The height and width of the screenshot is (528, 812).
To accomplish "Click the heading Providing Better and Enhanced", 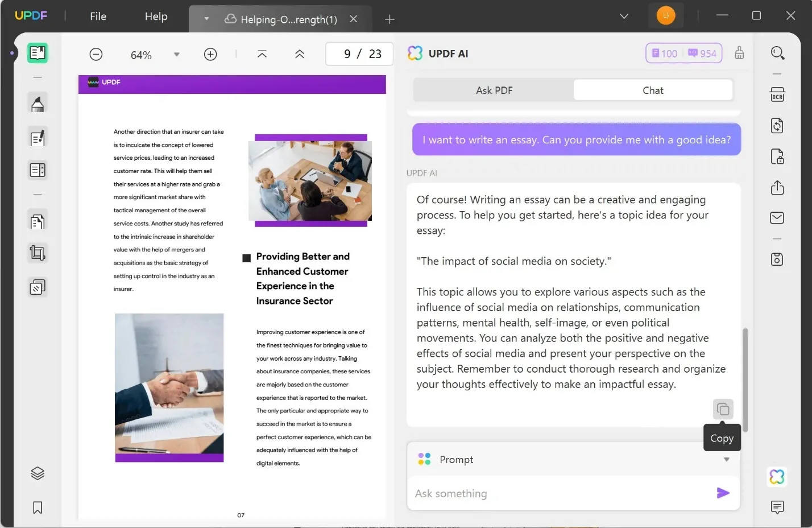I will point(303,278).
